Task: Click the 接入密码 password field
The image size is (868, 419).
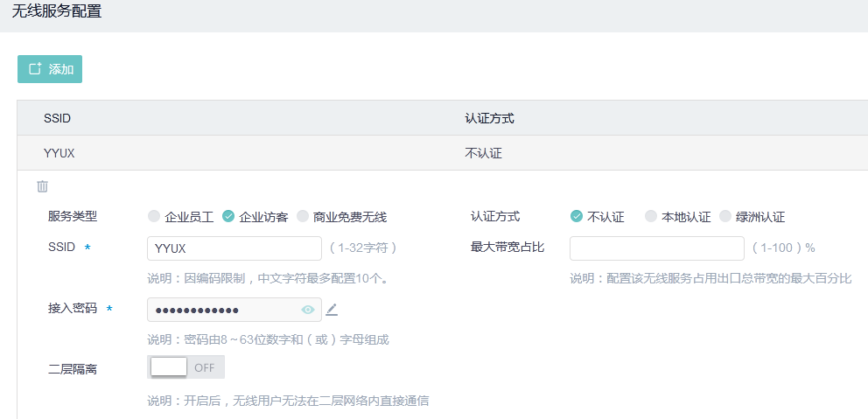Action: (x=223, y=310)
